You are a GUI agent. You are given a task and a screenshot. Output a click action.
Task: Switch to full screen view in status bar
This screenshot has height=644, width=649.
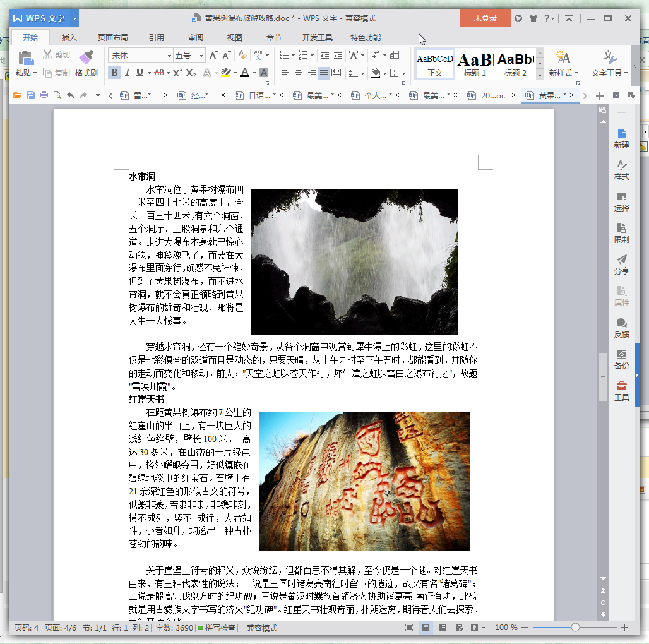tap(409, 628)
